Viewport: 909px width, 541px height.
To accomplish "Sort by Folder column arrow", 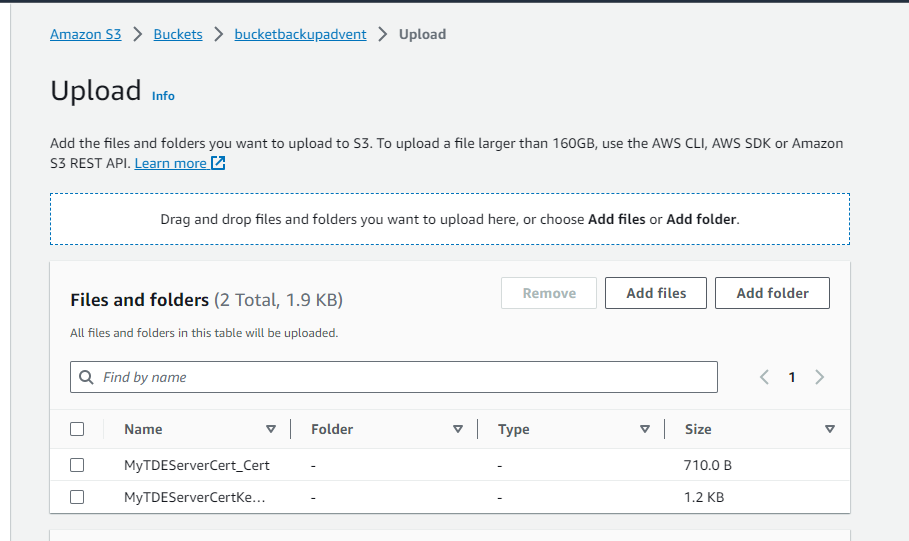I will tap(458, 429).
